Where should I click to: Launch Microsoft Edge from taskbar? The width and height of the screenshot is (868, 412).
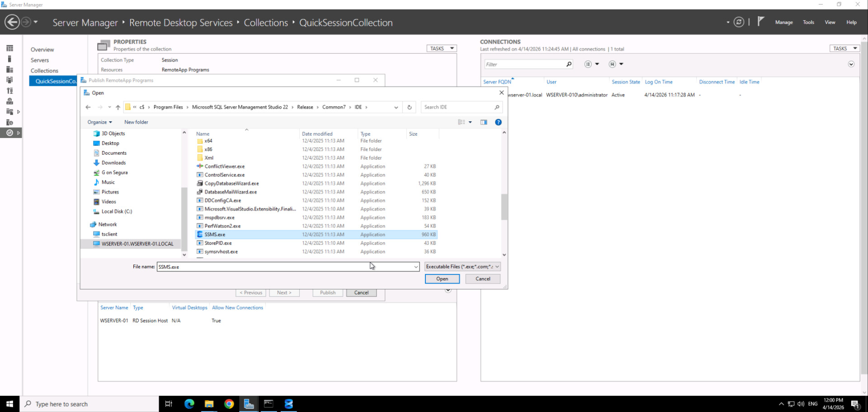(189, 404)
